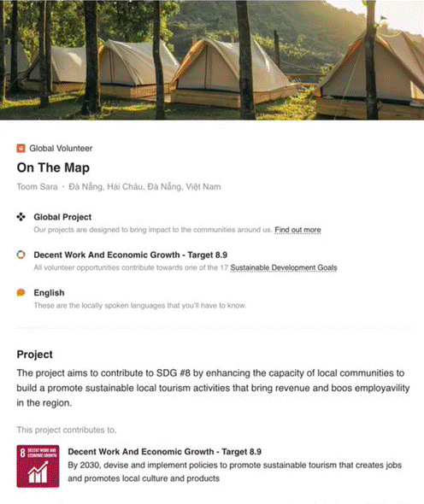Image resolution: width=424 pixels, height=504 pixels.
Task: Click the Toom Sara organization name
Action: [38, 187]
